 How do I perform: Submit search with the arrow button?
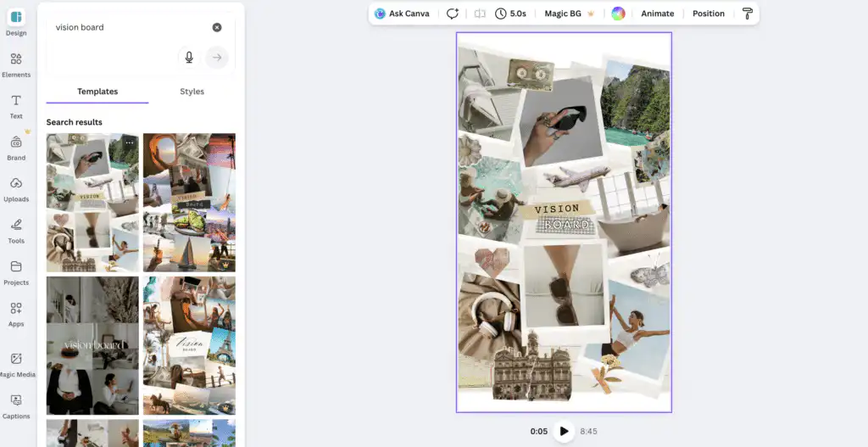point(217,57)
